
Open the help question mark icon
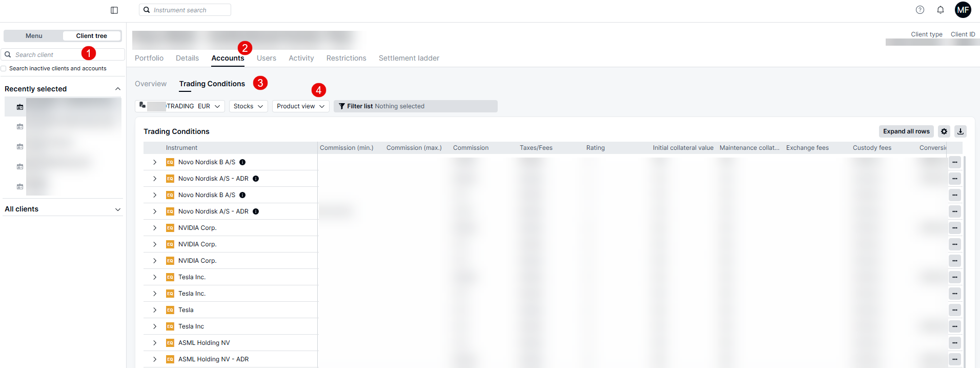click(920, 10)
